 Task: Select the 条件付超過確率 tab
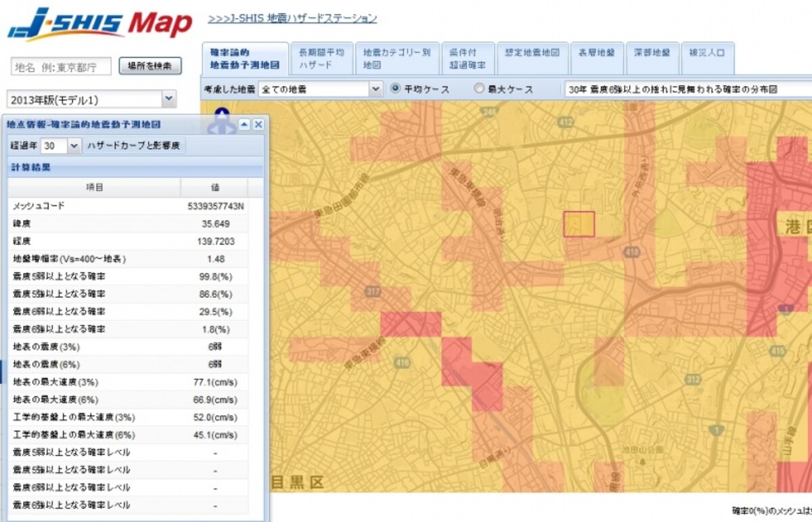(x=468, y=59)
